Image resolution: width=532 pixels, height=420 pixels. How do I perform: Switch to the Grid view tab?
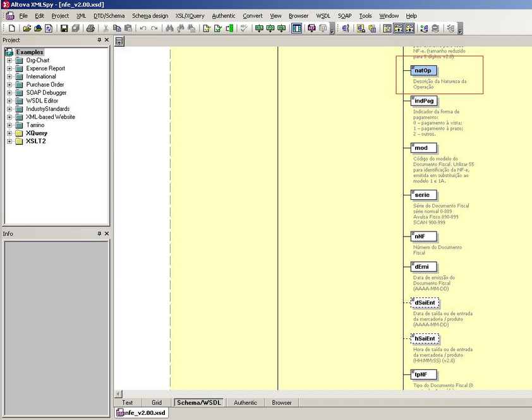point(157,402)
